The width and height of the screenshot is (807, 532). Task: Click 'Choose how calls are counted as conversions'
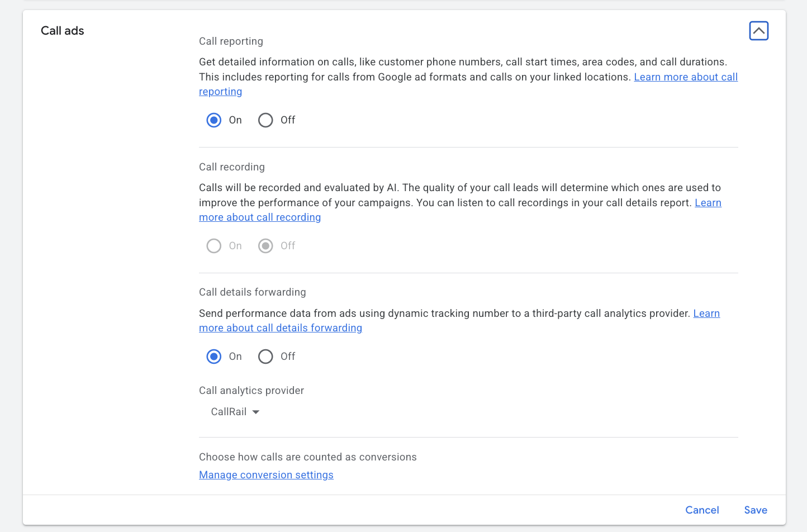[308, 457]
